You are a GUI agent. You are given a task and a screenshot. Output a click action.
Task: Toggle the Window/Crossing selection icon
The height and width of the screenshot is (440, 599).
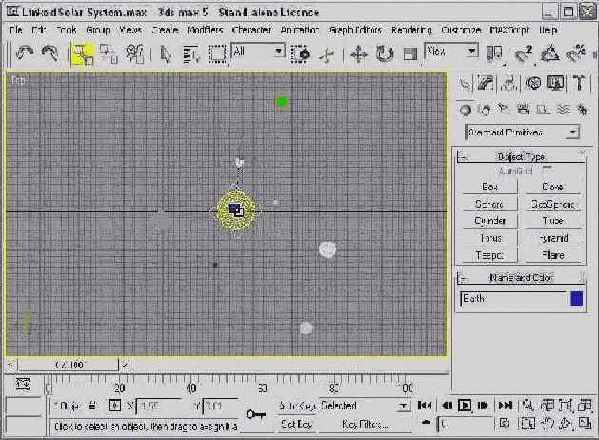click(x=300, y=54)
